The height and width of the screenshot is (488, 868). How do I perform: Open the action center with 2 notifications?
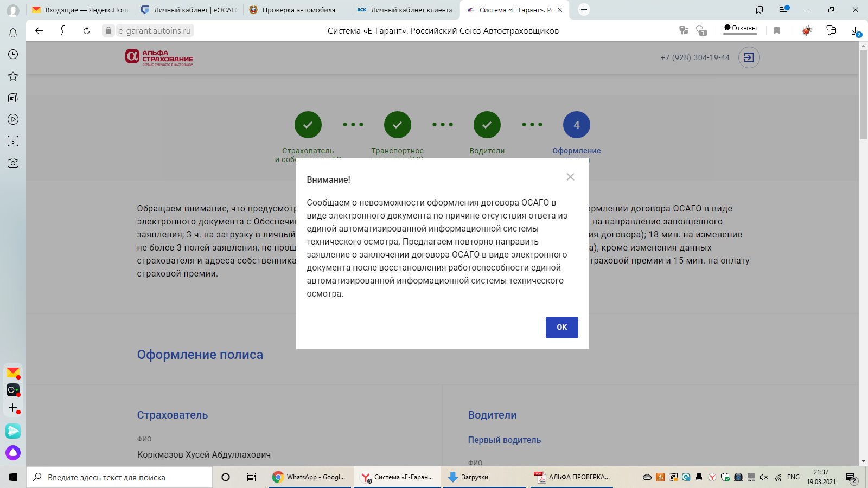click(x=851, y=478)
